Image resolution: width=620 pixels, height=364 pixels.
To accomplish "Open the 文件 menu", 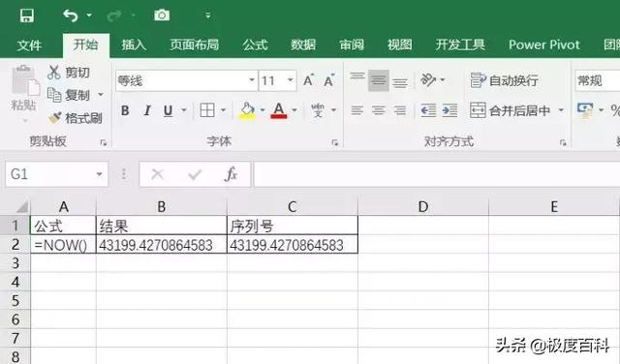I will [29, 45].
